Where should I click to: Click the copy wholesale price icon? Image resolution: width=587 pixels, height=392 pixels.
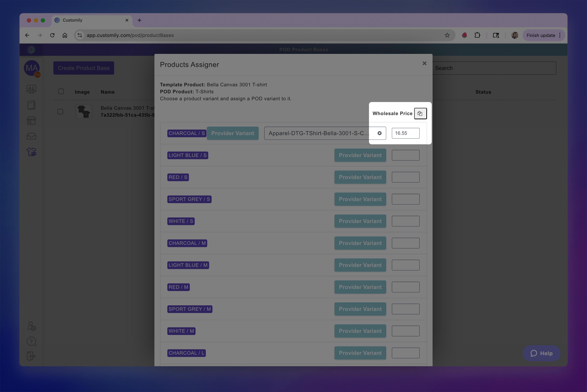pos(420,114)
